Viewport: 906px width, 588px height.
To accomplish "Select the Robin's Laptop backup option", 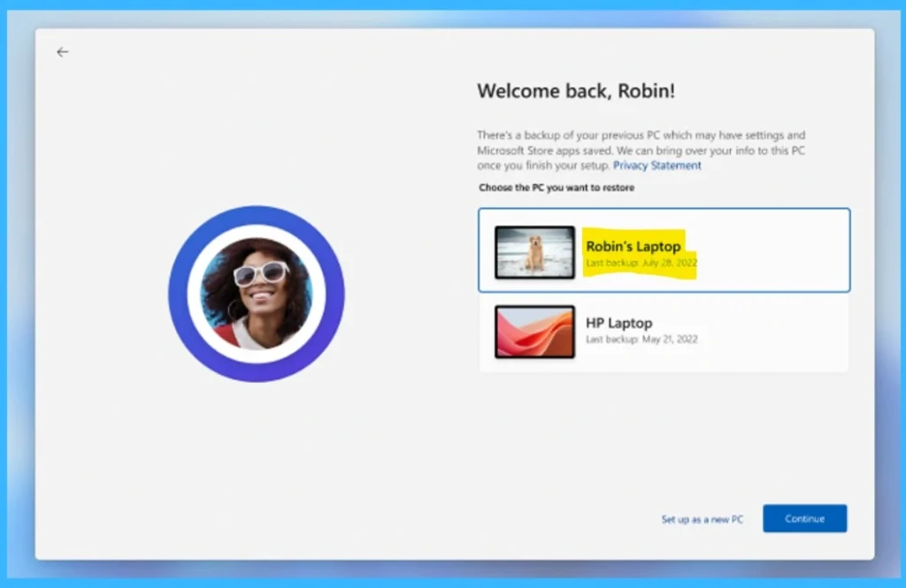I will pyautogui.click(x=664, y=249).
